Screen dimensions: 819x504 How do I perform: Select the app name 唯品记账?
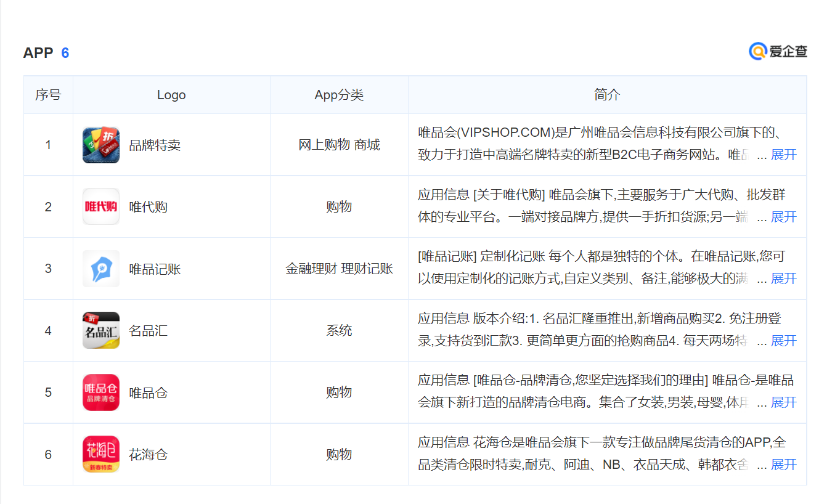[155, 269]
